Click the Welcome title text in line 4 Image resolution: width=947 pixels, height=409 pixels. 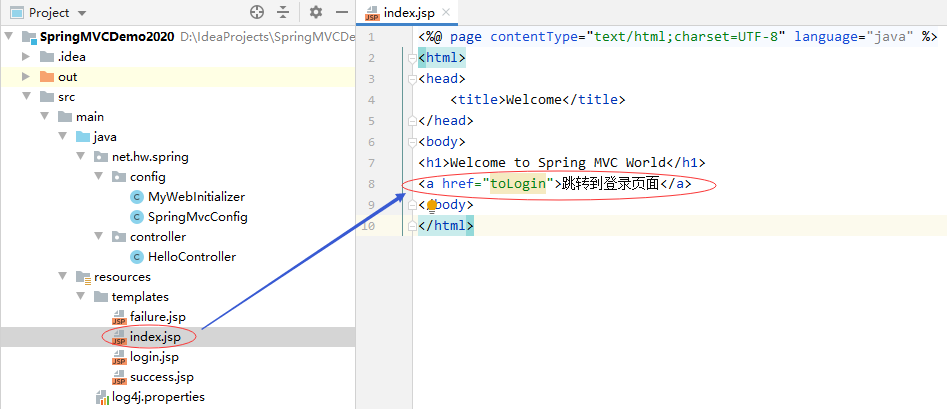point(533,100)
